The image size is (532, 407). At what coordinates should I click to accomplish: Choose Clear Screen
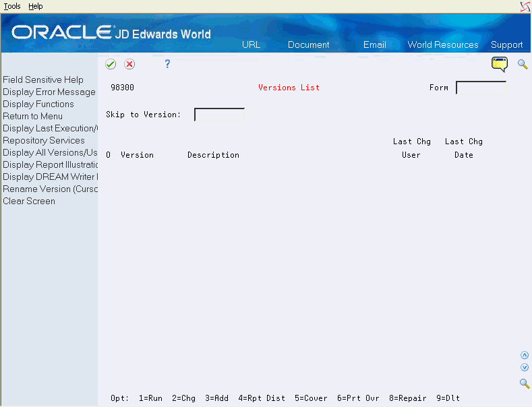pyautogui.click(x=29, y=201)
